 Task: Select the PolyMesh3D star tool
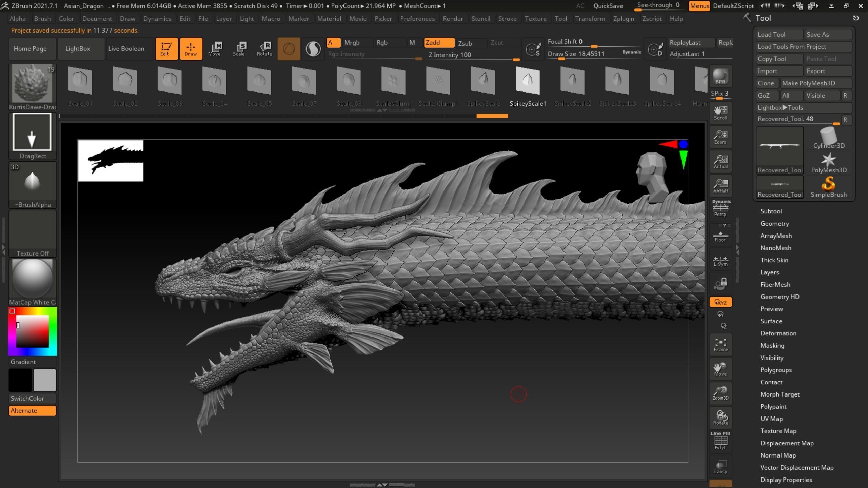(828, 163)
